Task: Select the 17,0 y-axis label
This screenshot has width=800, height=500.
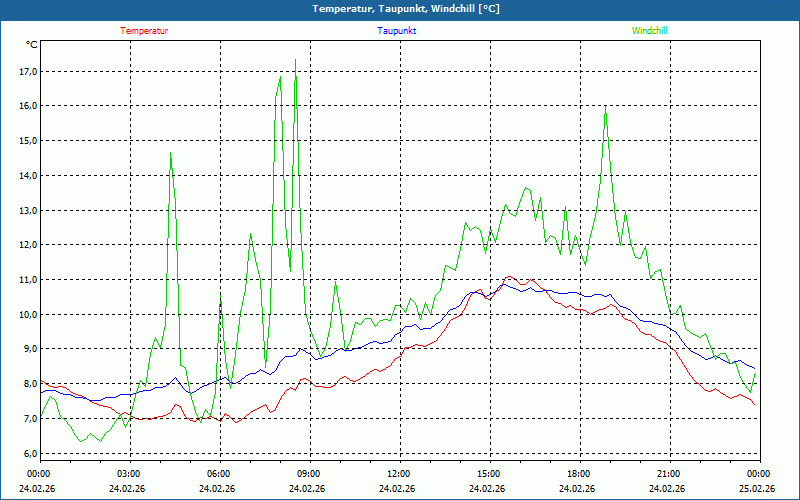Action: tap(28, 72)
